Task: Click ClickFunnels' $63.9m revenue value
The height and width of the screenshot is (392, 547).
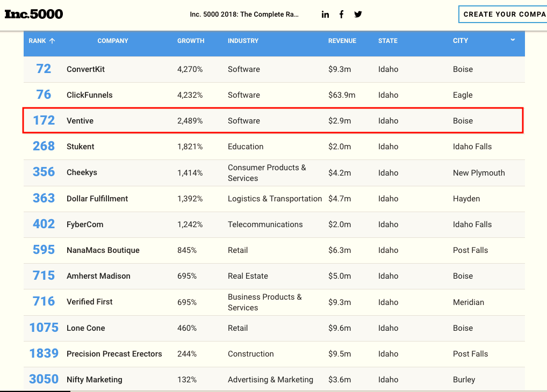Action: (342, 95)
